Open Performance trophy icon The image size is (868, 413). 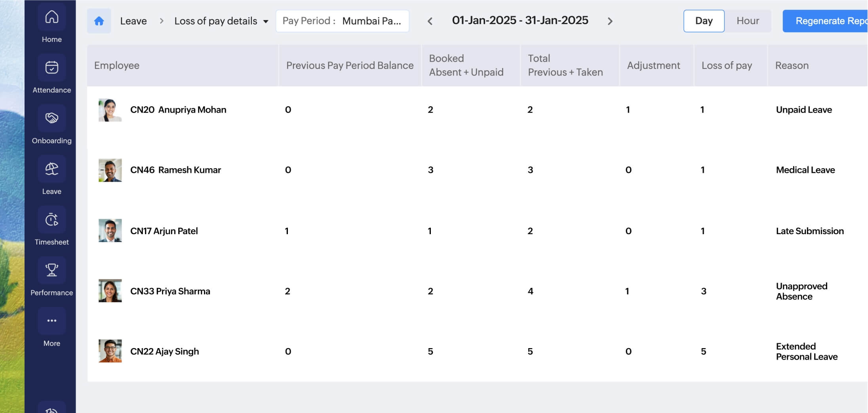coord(51,270)
